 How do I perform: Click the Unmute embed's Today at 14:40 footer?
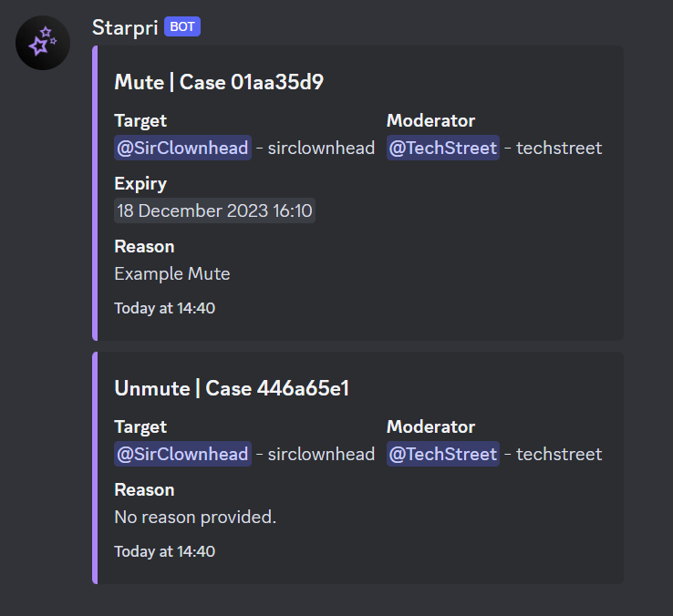(164, 551)
